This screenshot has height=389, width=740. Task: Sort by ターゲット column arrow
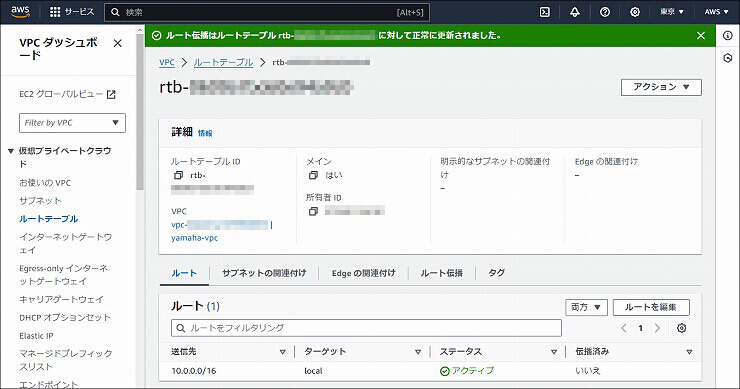(418, 352)
